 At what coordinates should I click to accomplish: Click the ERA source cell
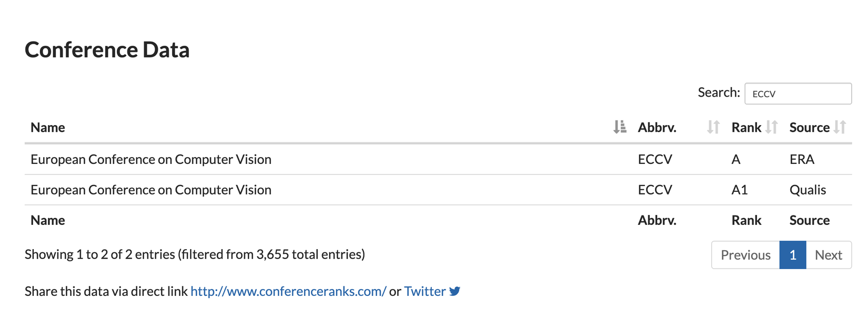click(x=802, y=159)
